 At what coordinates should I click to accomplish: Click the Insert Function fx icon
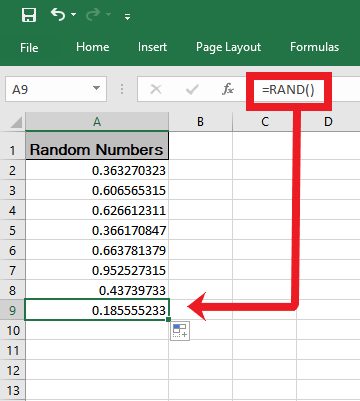point(228,89)
